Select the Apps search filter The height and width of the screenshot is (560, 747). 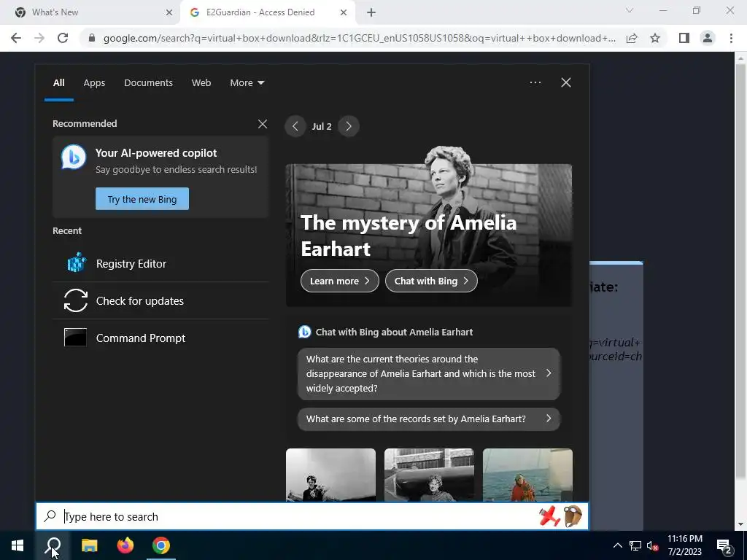94,83
